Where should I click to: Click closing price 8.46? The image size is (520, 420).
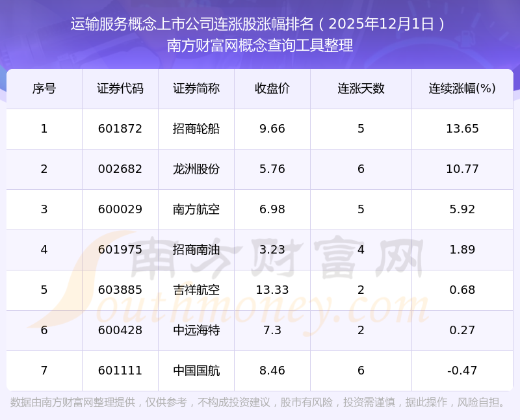(272, 371)
